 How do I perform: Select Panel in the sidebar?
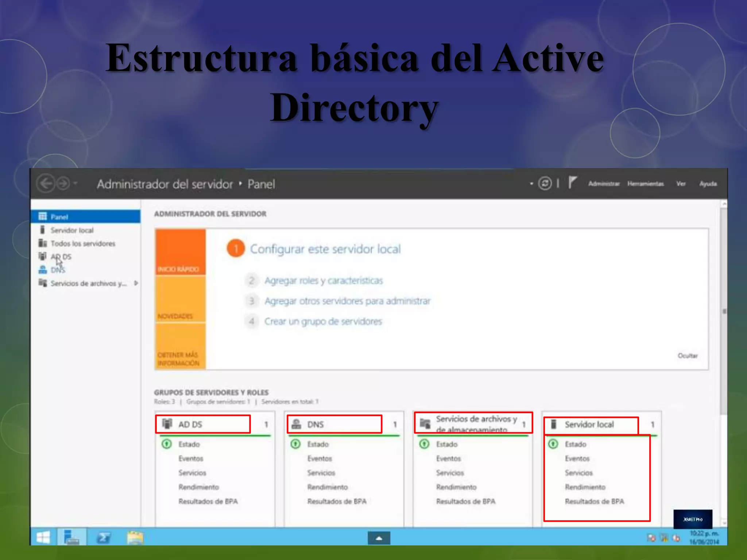86,217
